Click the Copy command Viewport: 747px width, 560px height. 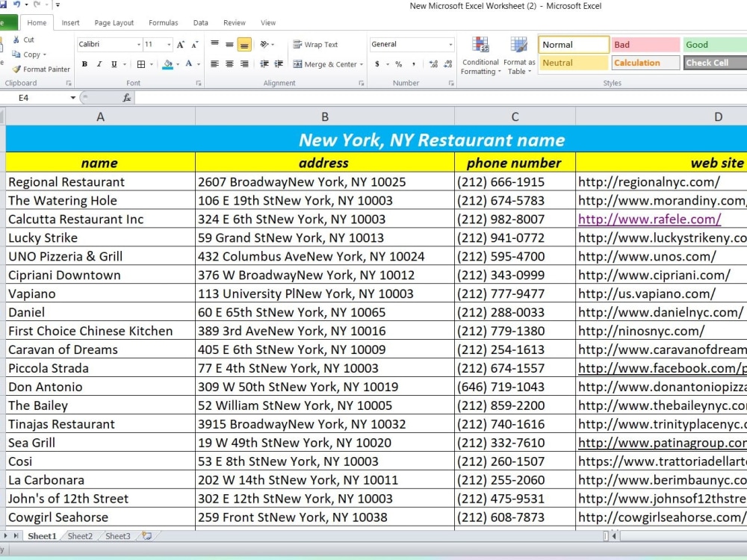[x=28, y=55]
